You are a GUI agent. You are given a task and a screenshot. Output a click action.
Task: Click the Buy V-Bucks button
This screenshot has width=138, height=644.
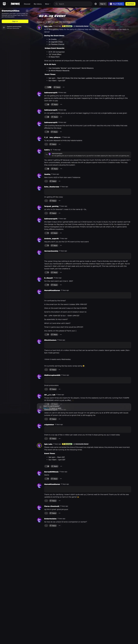pyautogui.click(x=116, y=4)
